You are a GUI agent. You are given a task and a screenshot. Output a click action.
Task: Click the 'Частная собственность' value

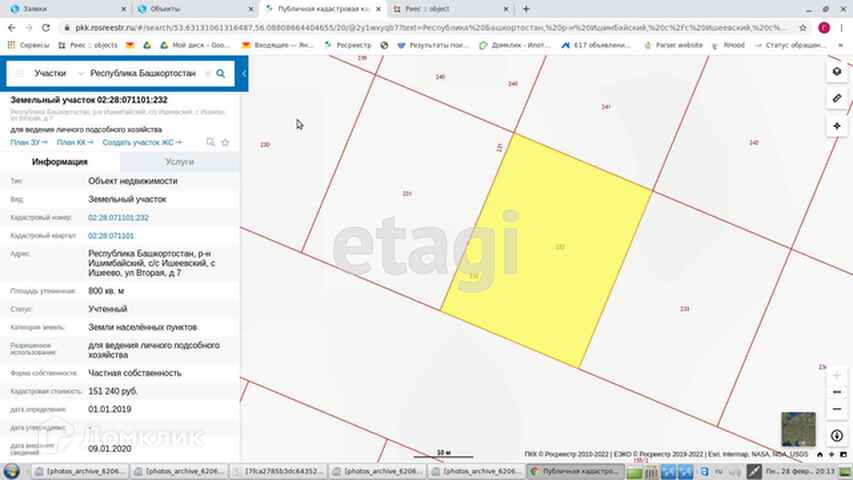coord(135,373)
